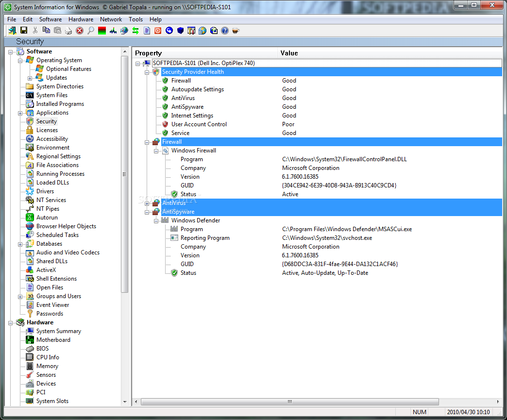
Task: Click the Value column header
Action: [x=390, y=53]
